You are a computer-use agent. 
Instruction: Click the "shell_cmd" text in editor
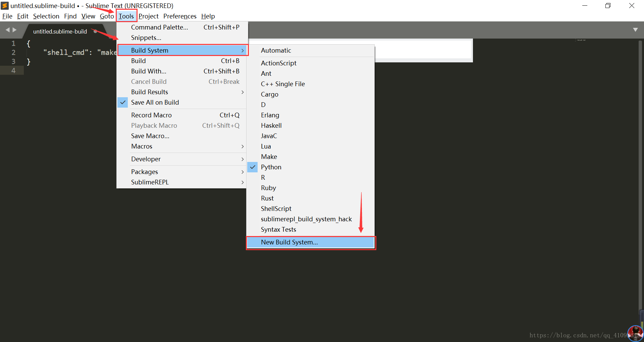pos(65,52)
